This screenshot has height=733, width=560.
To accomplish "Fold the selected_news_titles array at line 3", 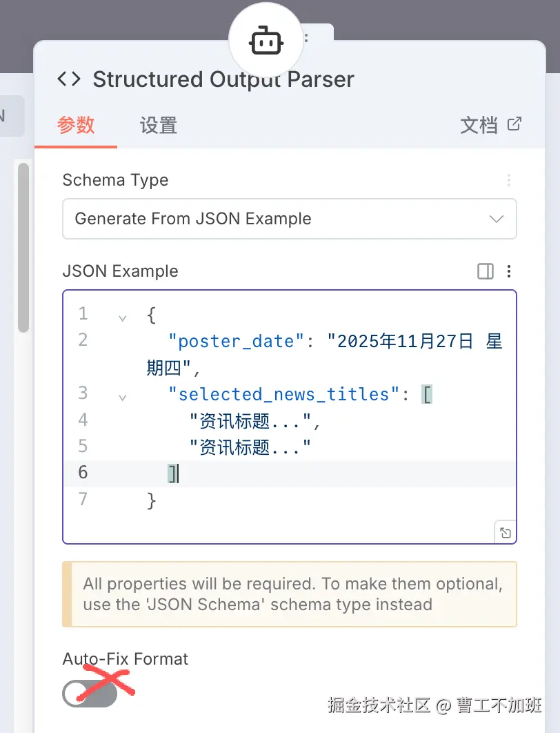I will coord(123,398).
